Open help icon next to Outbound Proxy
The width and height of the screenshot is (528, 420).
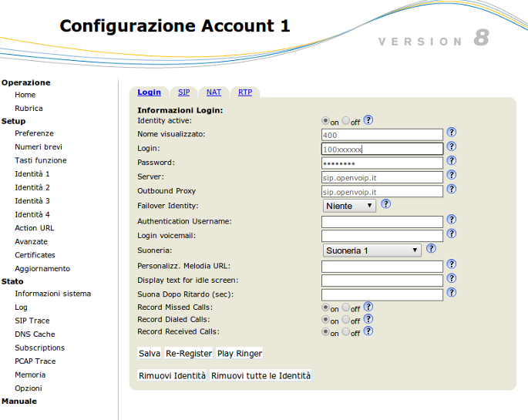451,189
